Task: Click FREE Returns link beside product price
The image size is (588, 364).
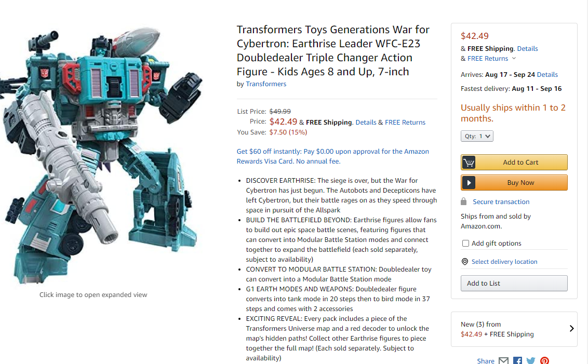Action: tap(405, 123)
